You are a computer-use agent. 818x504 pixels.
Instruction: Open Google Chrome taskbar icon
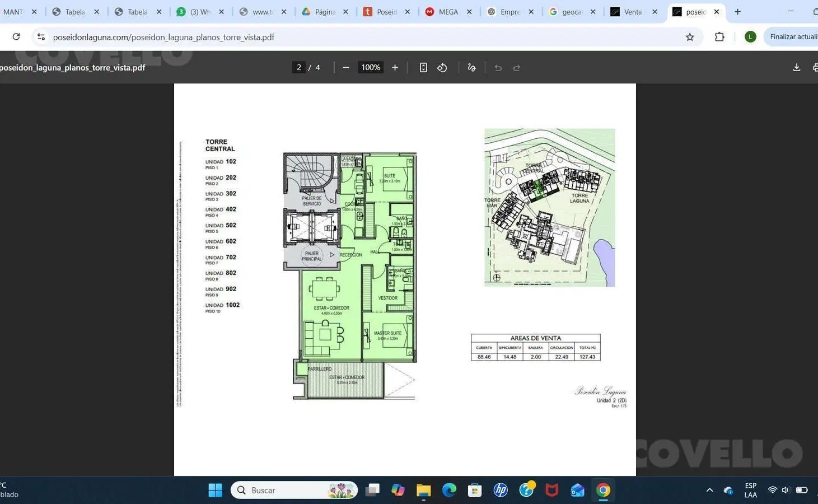pyautogui.click(x=603, y=490)
